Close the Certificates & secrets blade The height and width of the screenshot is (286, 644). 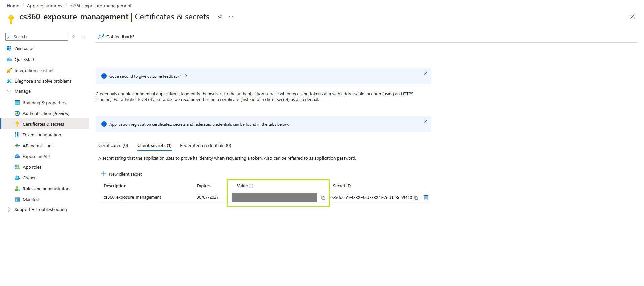[x=632, y=17]
